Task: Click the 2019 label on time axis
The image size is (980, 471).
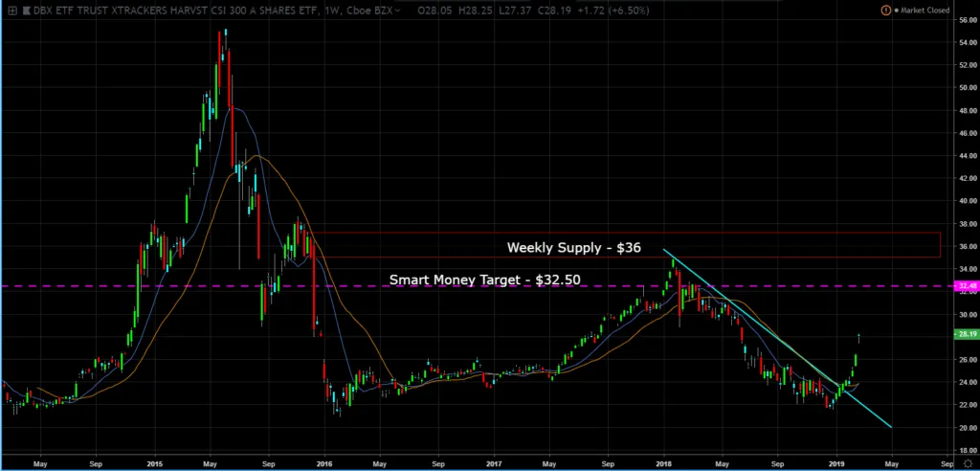Action: pos(836,464)
